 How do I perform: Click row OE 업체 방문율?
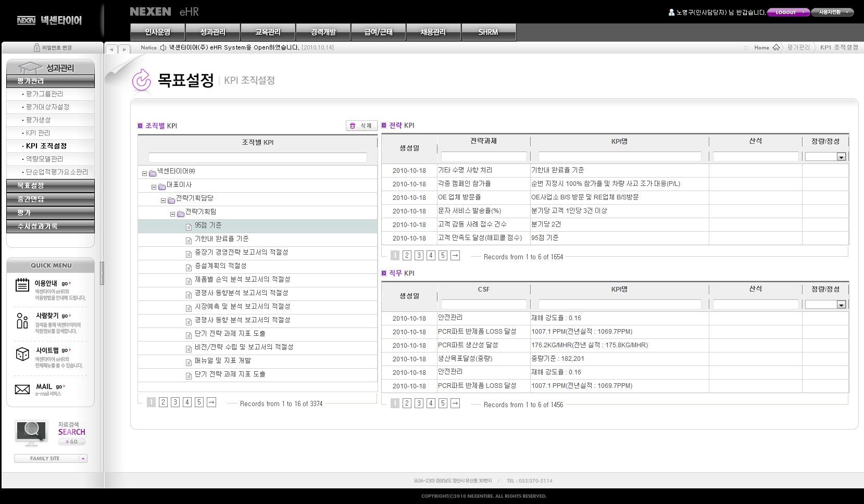click(x=615, y=197)
